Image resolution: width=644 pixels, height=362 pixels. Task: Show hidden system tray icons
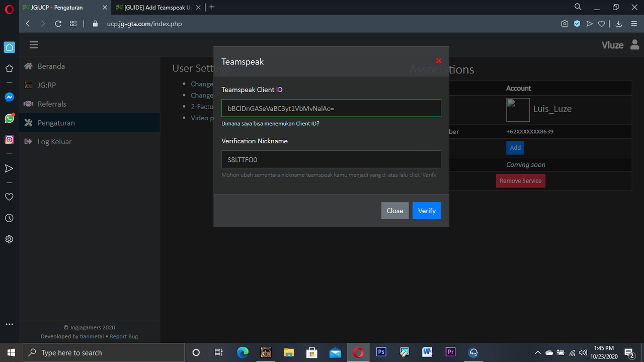(537, 352)
